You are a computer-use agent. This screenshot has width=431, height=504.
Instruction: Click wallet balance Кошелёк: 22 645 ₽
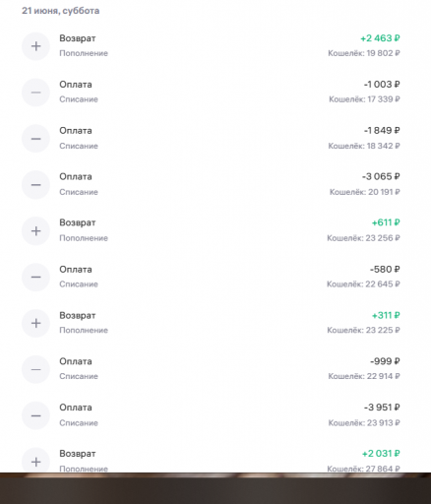363,284
